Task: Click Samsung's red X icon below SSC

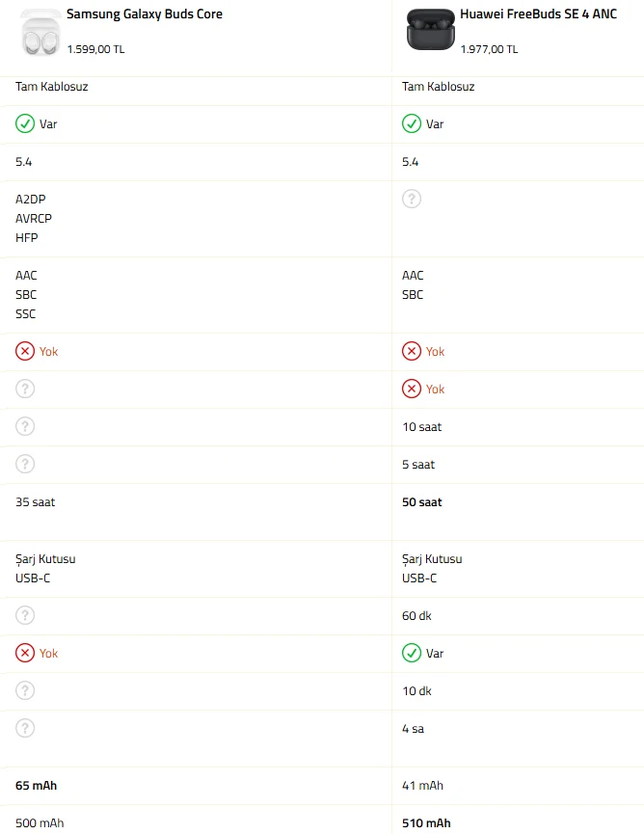Action: (x=25, y=351)
